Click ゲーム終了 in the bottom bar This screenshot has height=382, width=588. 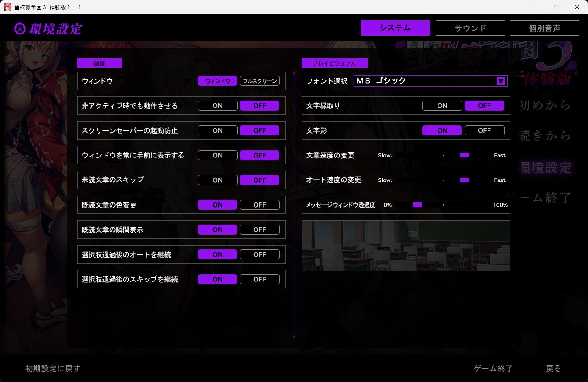493,369
